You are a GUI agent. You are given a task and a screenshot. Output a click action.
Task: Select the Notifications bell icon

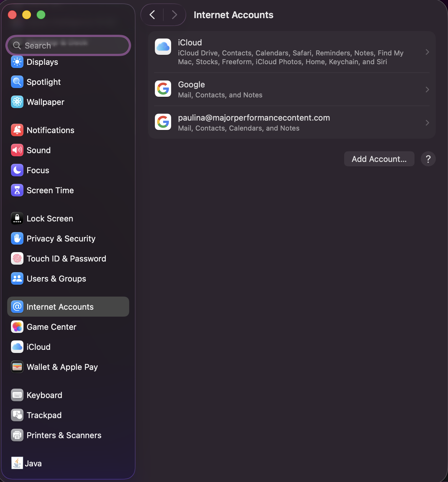click(17, 130)
